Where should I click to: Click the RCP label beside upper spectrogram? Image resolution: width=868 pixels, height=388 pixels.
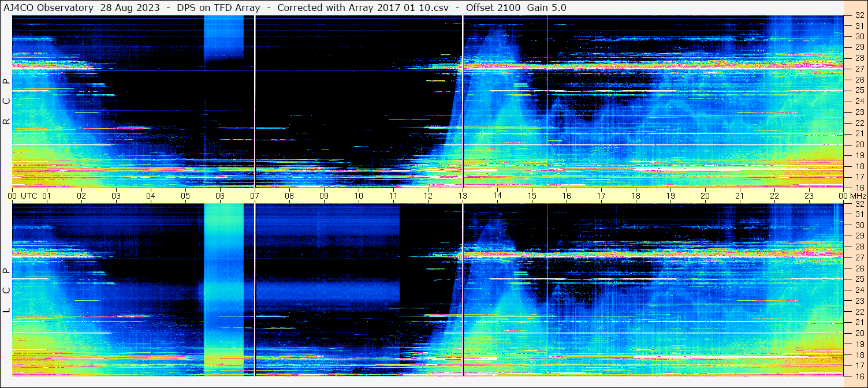(x=7, y=101)
